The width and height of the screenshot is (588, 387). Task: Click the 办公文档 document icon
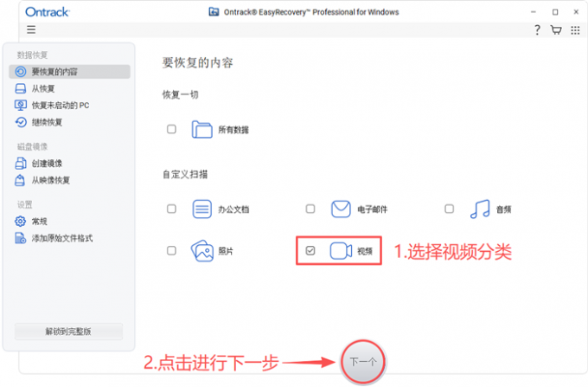pyautogui.click(x=201, y=209)
